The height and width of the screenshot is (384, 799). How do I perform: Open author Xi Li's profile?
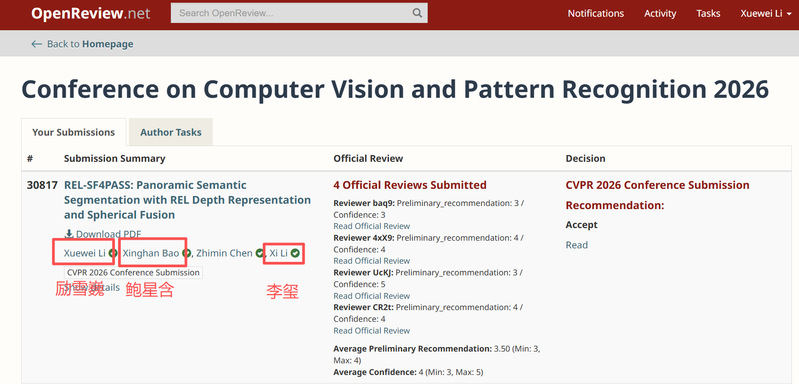coord(279,253)
